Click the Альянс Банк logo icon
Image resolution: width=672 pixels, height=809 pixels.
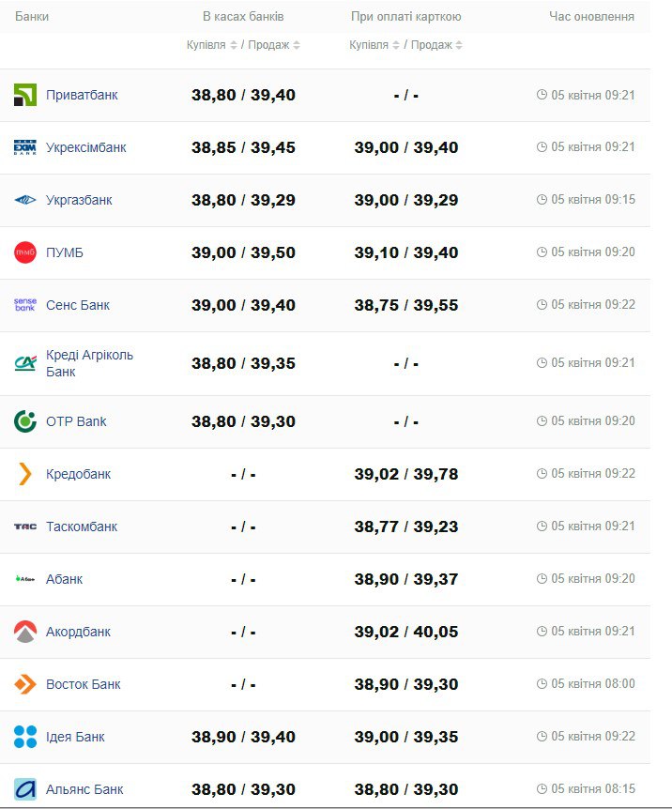click(x=25, y=789)
